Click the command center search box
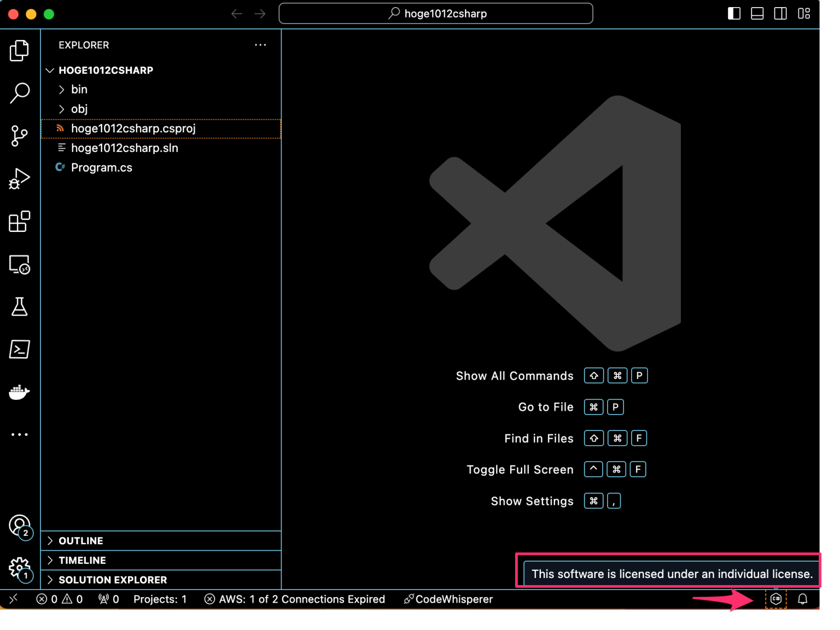Viewport: 840px width, 630px height. [436, 13]
